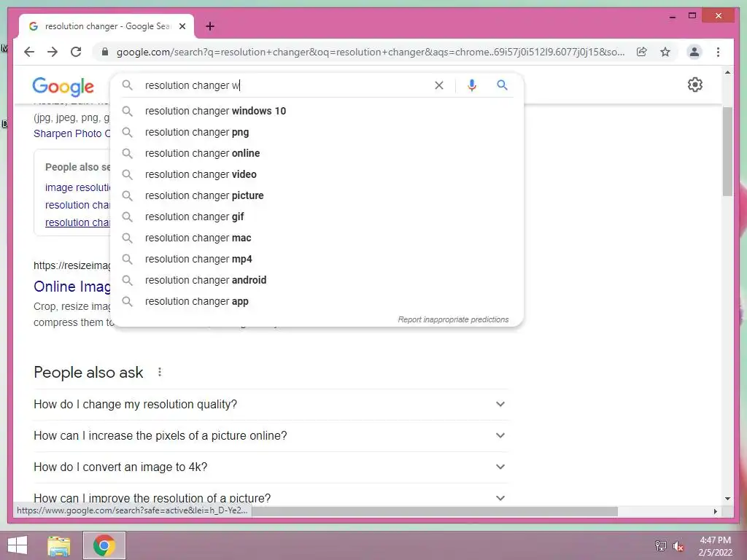Pick the resolution changer android suggestion

pyautogui.click(x=317, y=280)
